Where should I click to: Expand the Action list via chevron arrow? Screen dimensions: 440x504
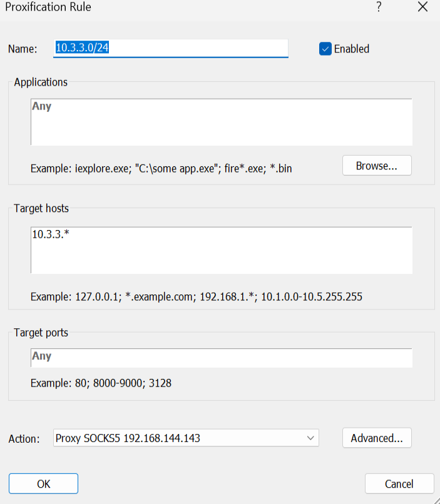(x=310, y=438)
